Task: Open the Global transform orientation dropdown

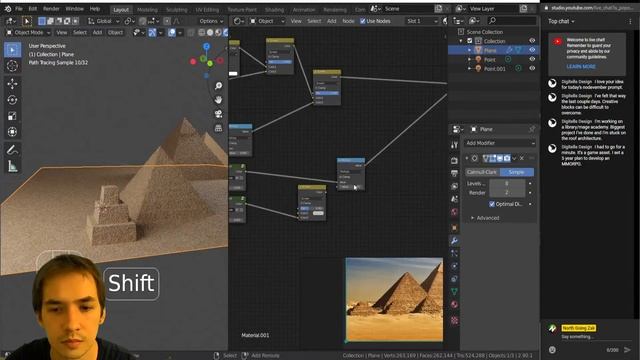Action: coord(104,21)
